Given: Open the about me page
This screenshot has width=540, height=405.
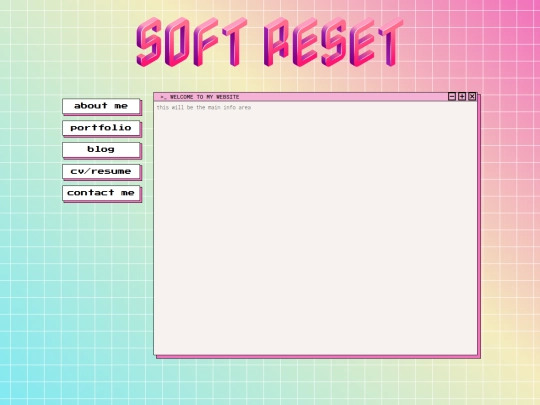Looking at the screenshot, I should click(101, 106).
